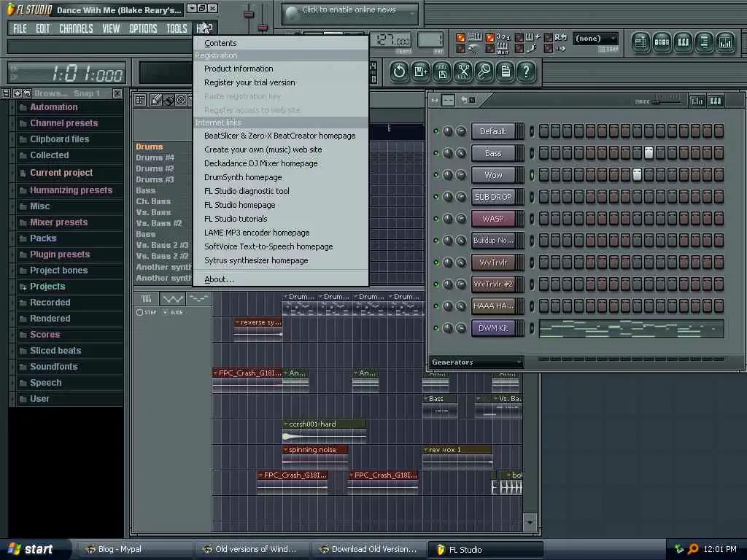Open the FILE menu
747x560 pixels.
(20, 28)
